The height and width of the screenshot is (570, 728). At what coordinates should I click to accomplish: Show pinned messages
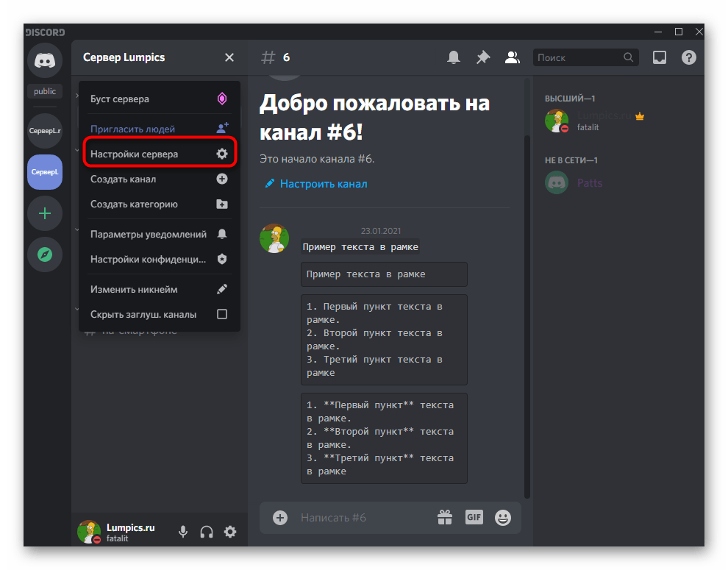[483, 57]
